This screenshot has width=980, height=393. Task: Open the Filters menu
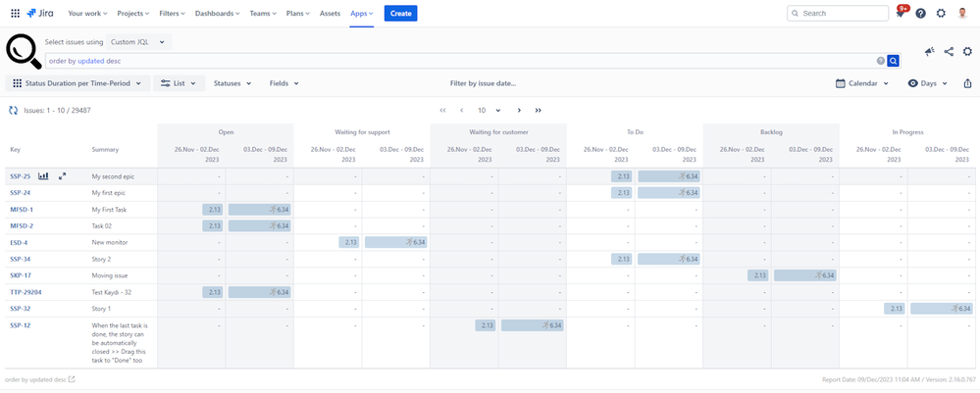172,13
